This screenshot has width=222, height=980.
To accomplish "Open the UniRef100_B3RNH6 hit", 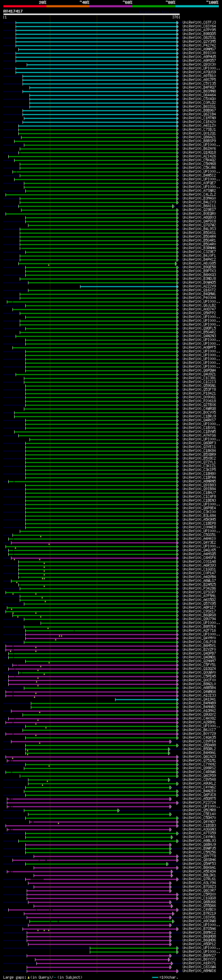I will point(199,248).
